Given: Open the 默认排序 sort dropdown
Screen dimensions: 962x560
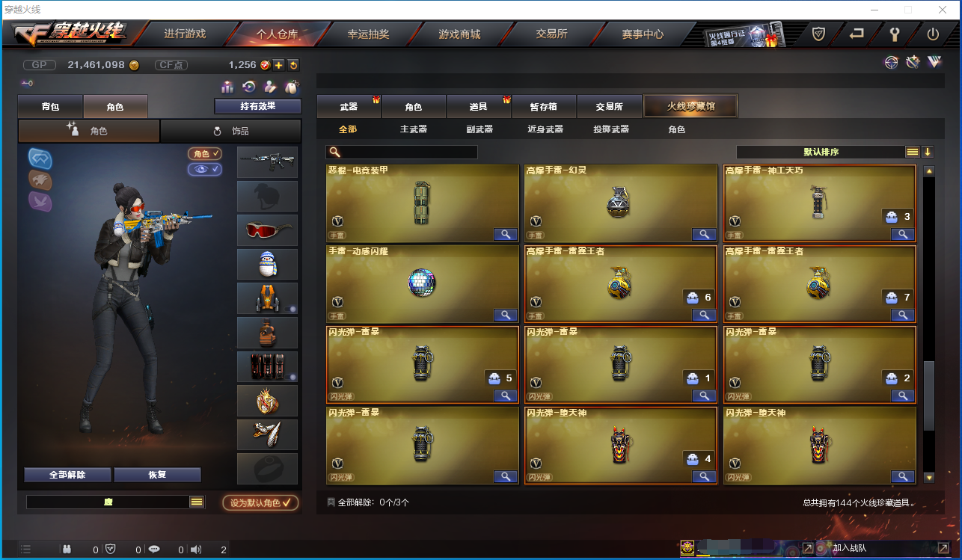Looking at the screenshot, I should pos(821,152).
